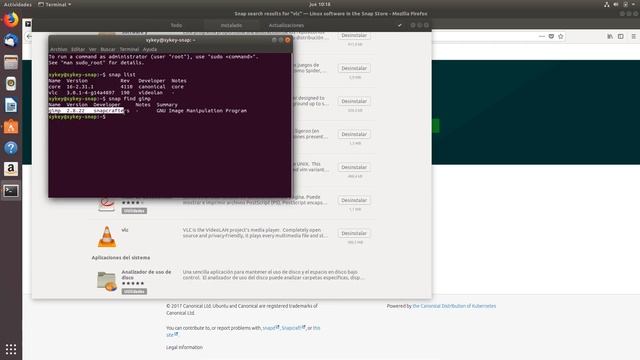Open the Archivo menu in Terminal

[58, 49]
